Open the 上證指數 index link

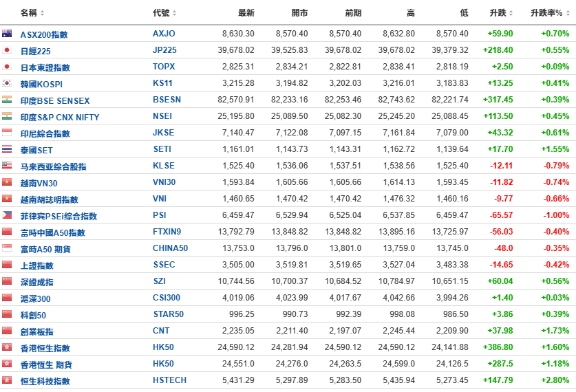coord(36,265)
